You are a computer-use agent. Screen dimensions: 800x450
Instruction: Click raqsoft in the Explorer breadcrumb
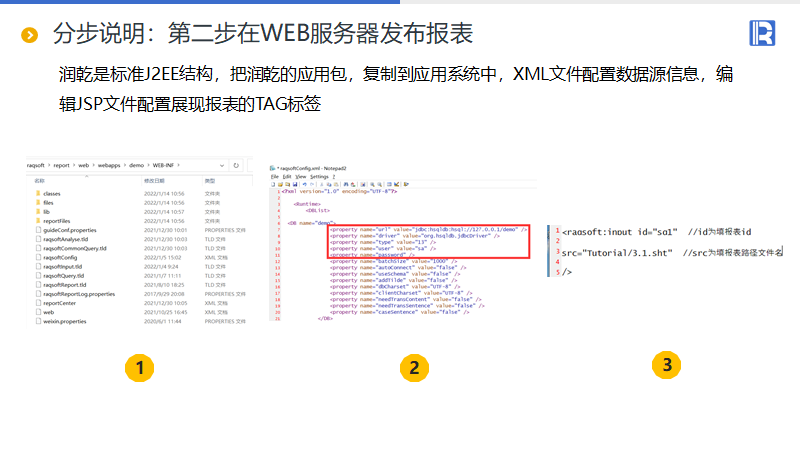coord(36,165)
